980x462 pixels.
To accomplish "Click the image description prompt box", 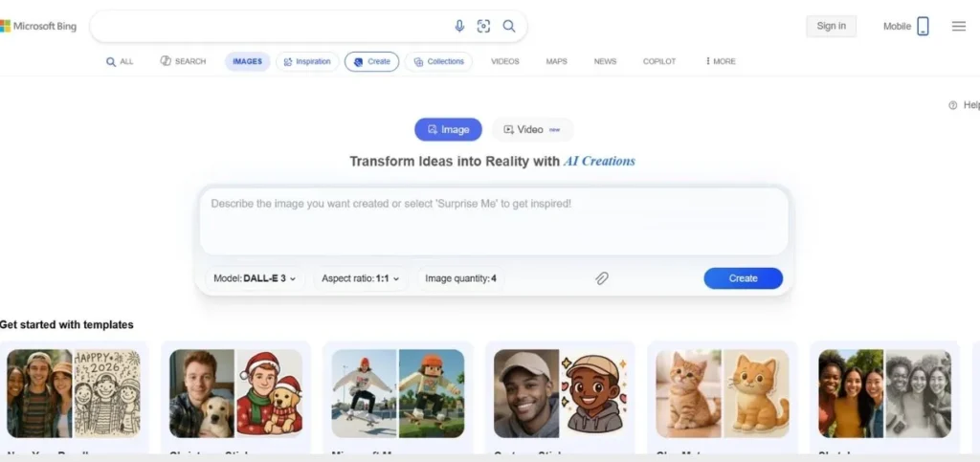I will [494, 221].
